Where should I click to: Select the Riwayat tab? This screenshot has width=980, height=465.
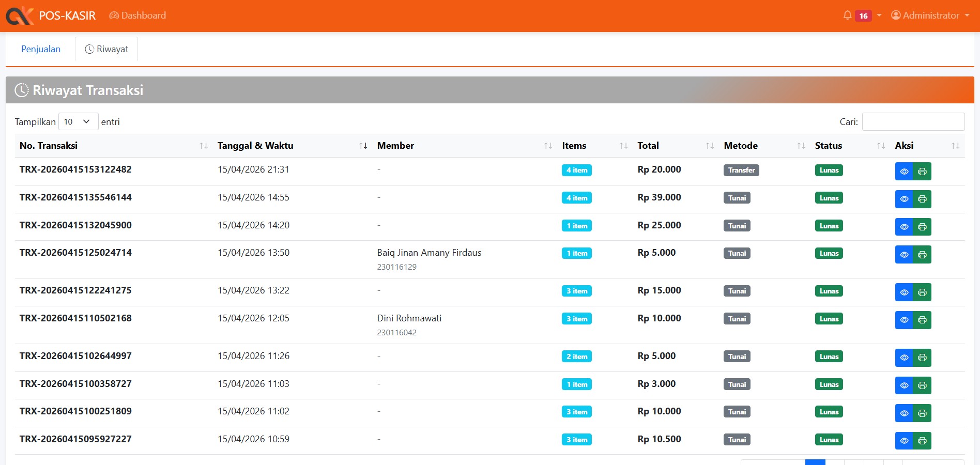(106, 49)
